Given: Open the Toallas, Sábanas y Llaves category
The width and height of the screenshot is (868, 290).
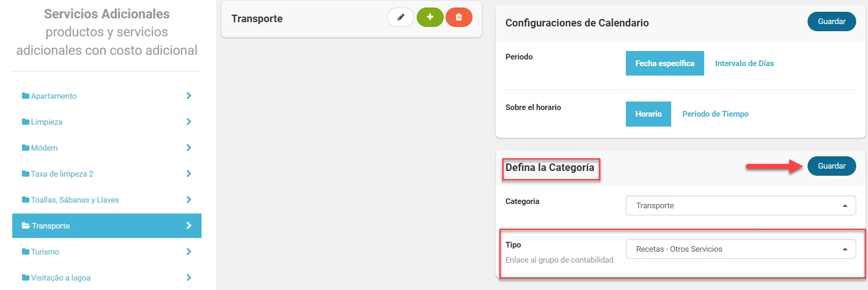Looking at the screenshot, I should 75,200.
